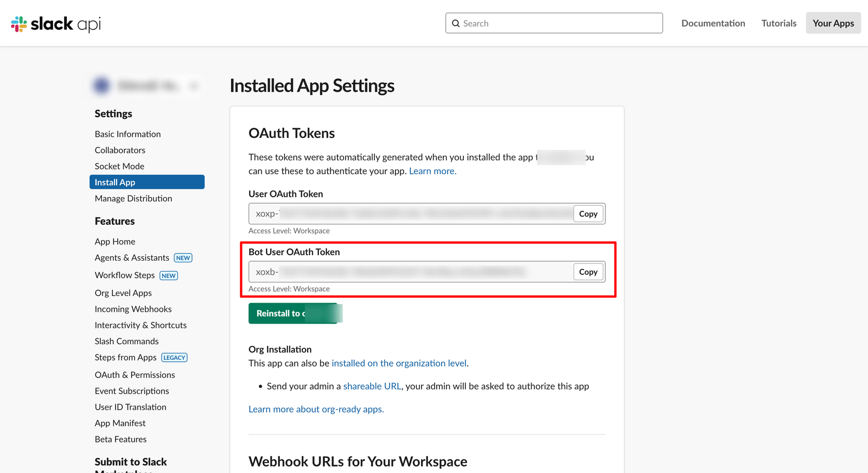Copy the User OAuth Token
This screenshot has width=868, height=473.
tap(588, 214)
